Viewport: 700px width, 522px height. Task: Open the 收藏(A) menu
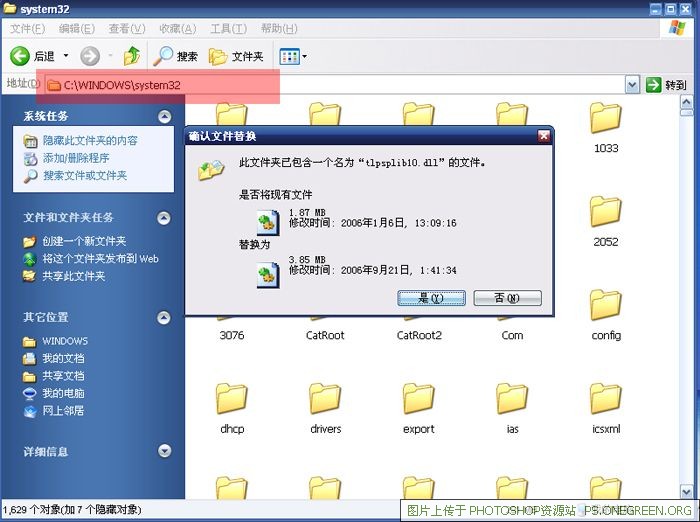pos(178,29)
